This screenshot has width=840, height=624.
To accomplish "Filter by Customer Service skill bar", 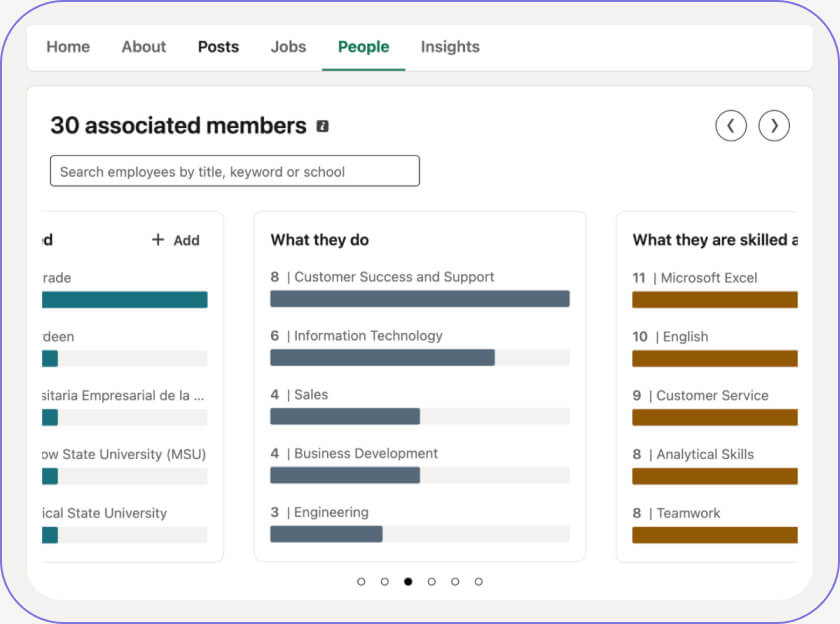I will [715, 417].
